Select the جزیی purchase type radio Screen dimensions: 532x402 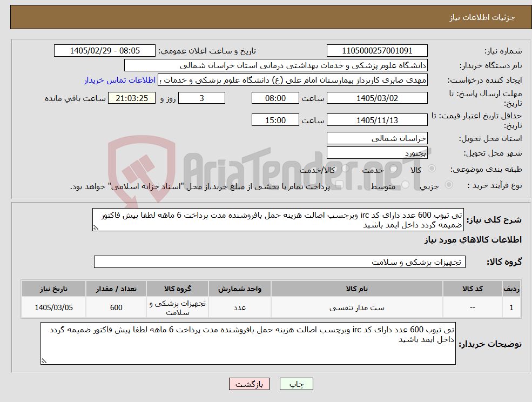click(448, 185)
